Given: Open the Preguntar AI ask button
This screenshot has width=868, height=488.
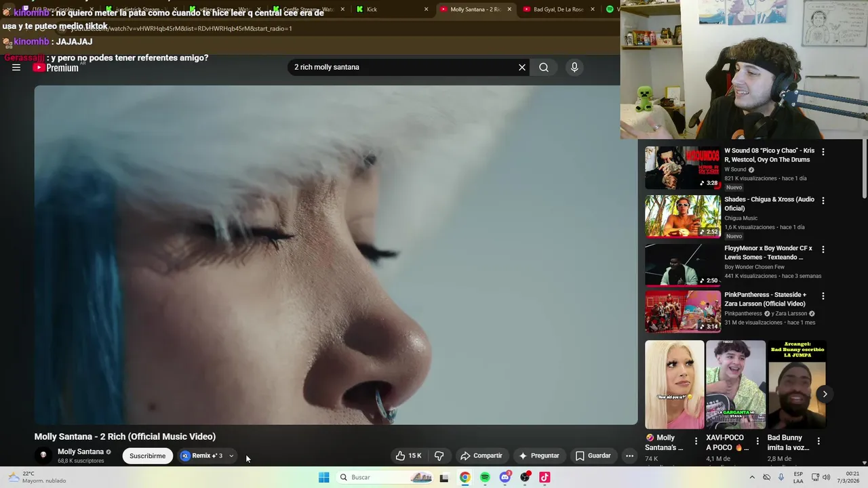Looking at the screenshot, I should coord(538,455).
